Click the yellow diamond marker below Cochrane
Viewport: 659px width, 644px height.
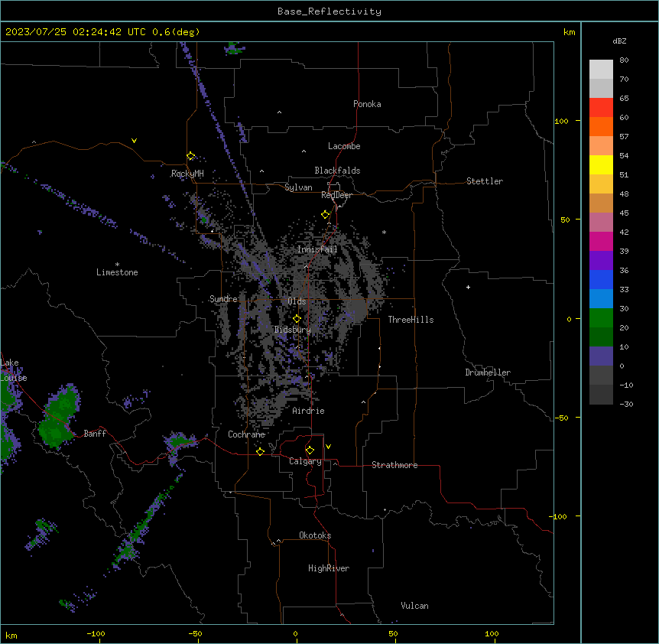pyautogui.click(x=260, y=451)
